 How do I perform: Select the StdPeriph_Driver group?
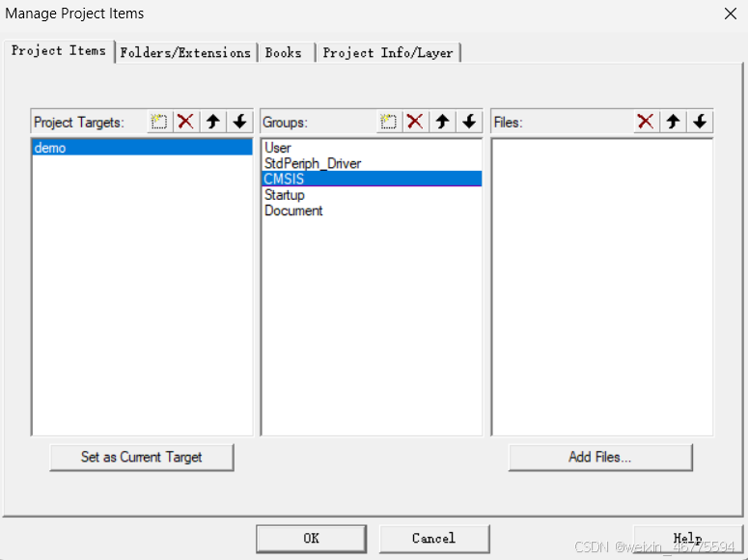(372, 163)
